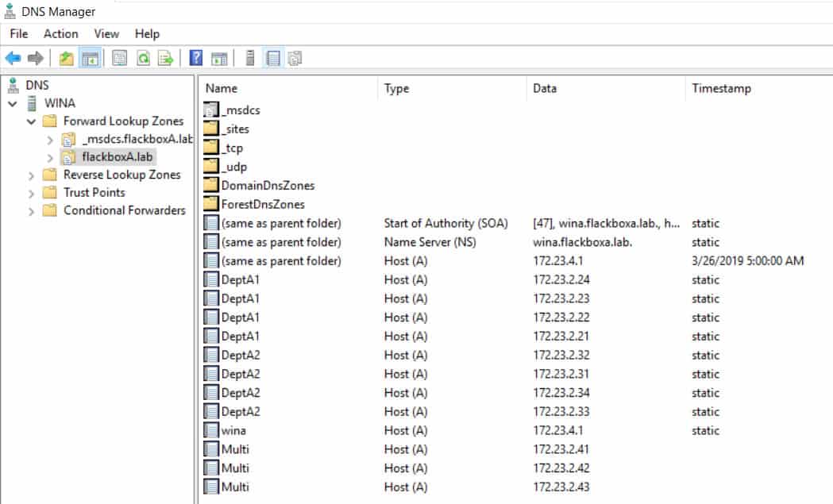Image resolution: width=833 pixels, height=504 pixels.
Task: Sort records by the Timestamp column header
Action: click(721, 88)
